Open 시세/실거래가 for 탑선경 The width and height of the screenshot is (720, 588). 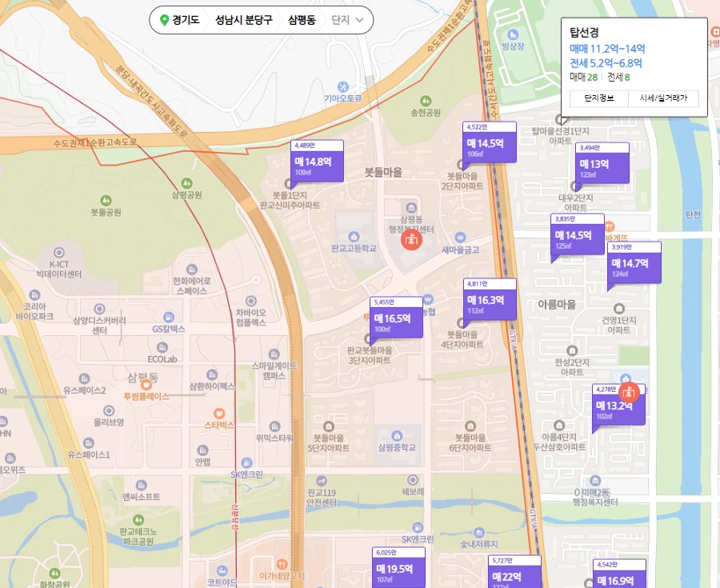[663, 98]
